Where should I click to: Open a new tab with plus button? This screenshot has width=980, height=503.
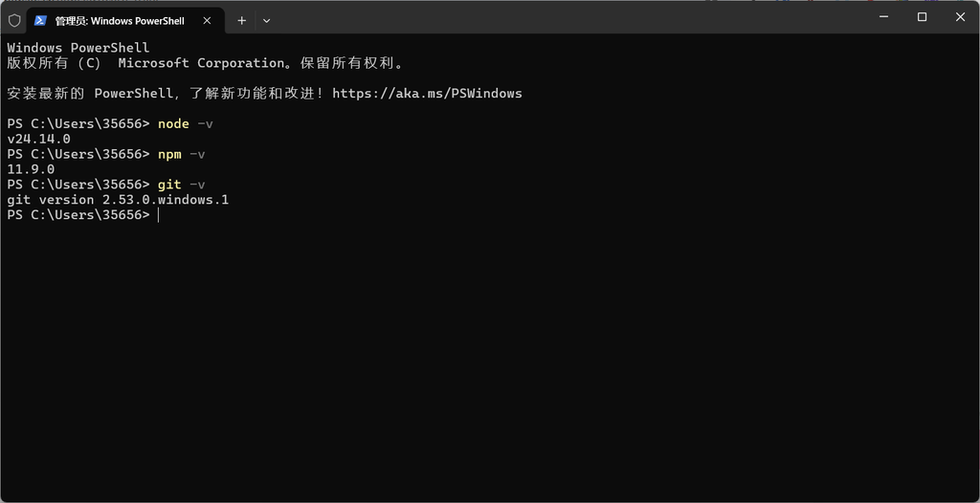tap(241, 20)
